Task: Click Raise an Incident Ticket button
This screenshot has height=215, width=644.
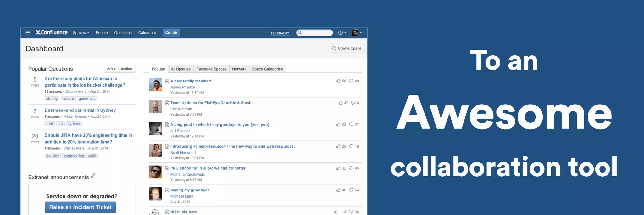Action: click(80, 207)
